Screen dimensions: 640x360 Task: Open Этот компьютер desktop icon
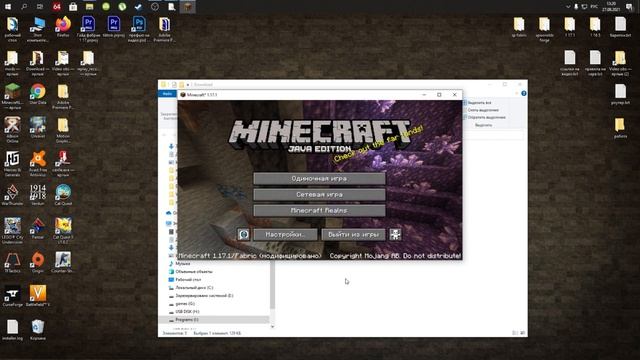(x=38, y=29)
